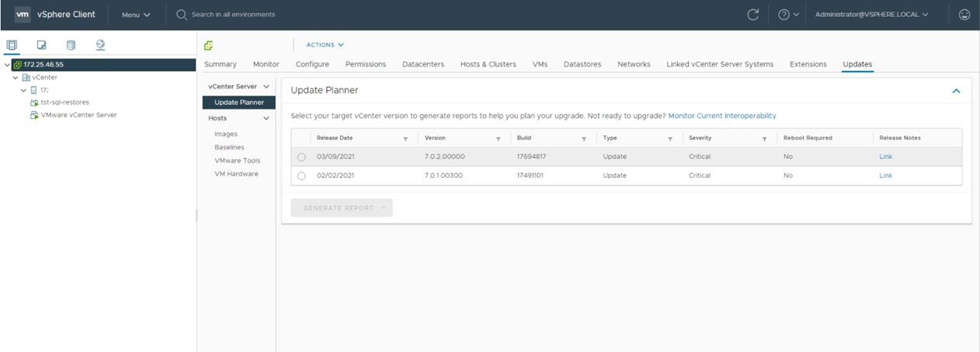Open release notes Link for 03/09/2021
The image size is (980, 352).
885,156
